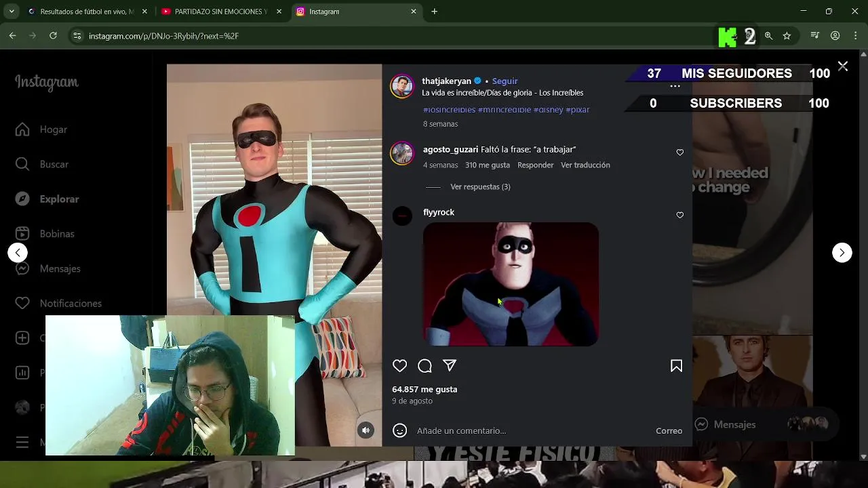Viewport: 868px width, 488px height.
Task: Open emoji picker in comment box
Action: click(x=400, y=430)
